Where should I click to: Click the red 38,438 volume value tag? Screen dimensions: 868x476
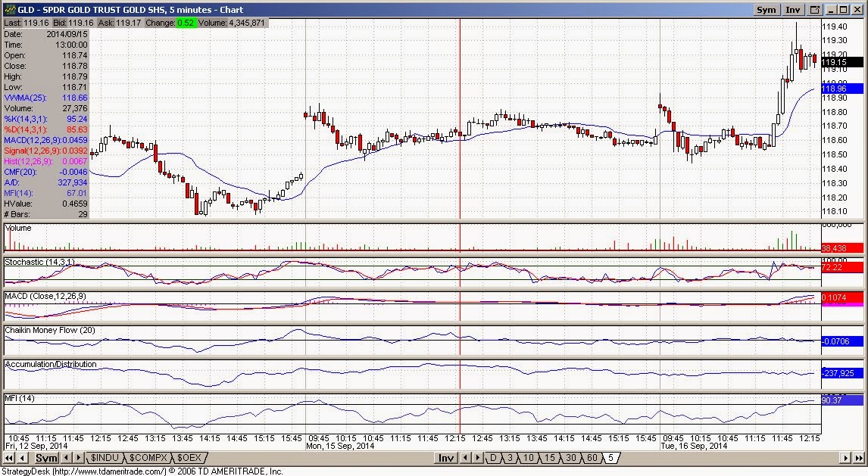[x=842, y=248]
